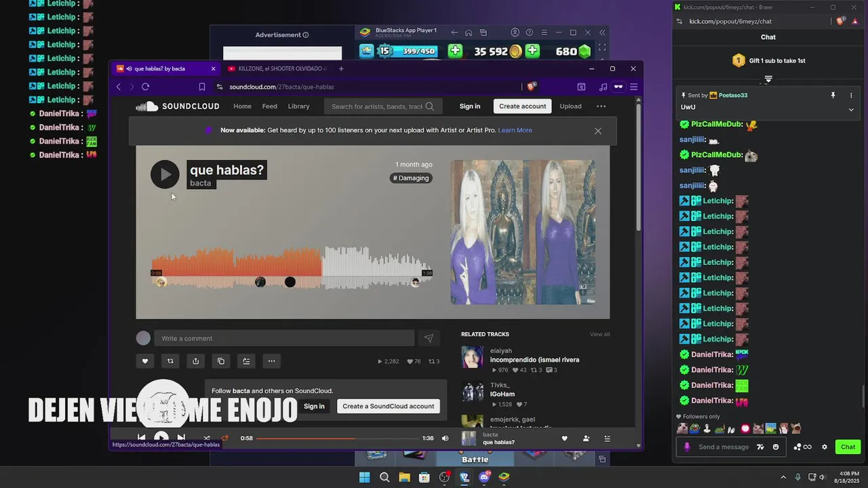The image size is (868, 488).
Task: Follow the Learn More link in the banner
Action: 515,130
